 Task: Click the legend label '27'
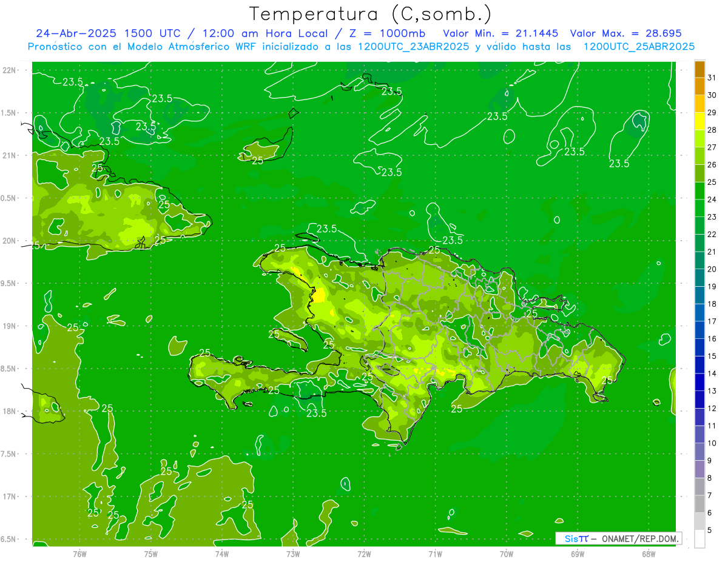(x=712, y=147)
